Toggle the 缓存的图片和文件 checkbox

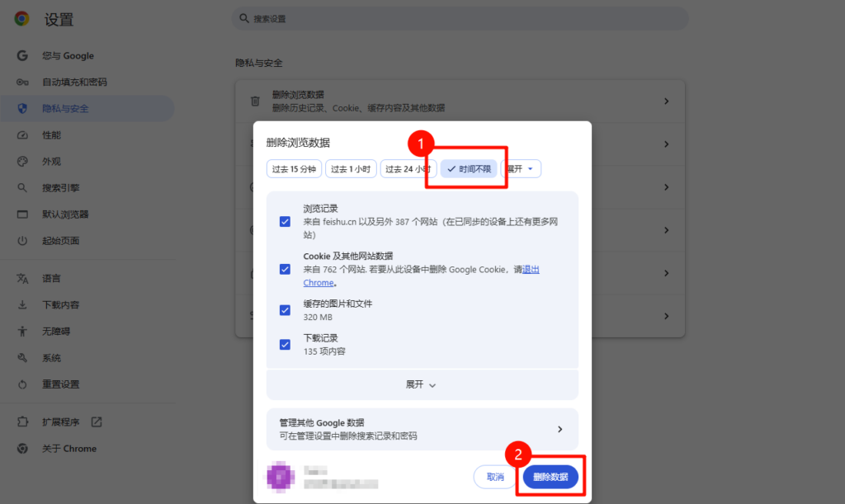coord(285,310)
